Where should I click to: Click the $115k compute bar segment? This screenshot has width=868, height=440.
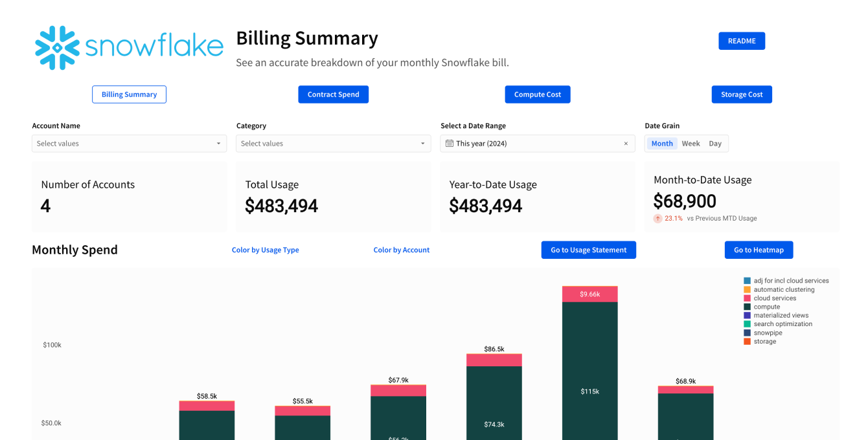click(589, 371)
